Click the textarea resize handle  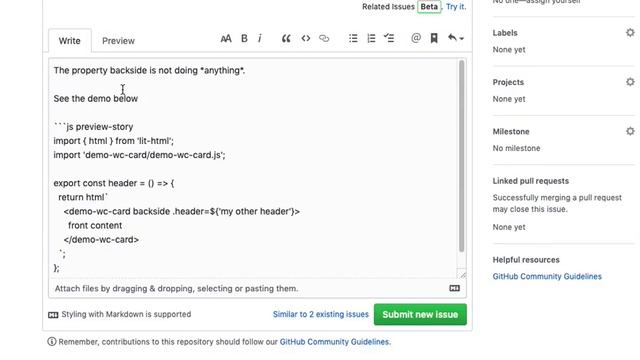click(462, 275)
